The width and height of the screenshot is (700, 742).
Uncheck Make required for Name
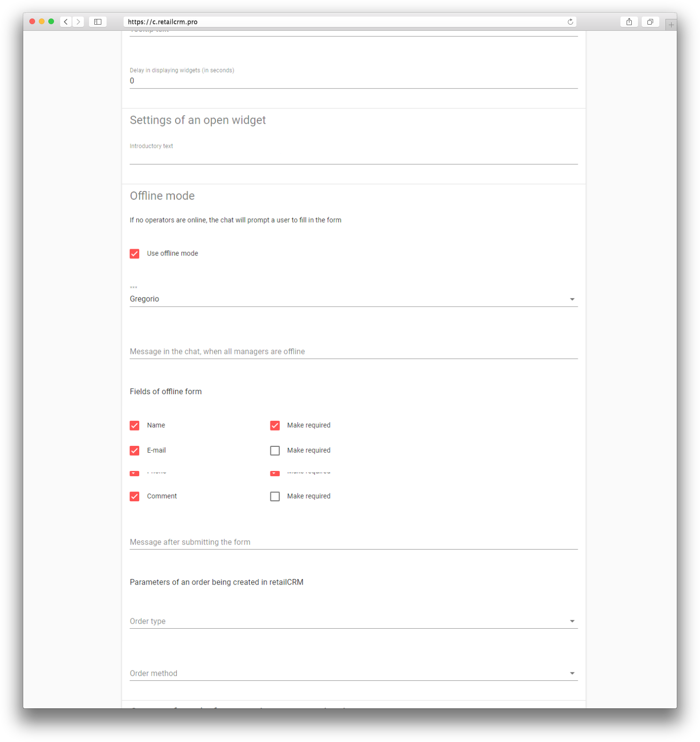tap(275, 425)
